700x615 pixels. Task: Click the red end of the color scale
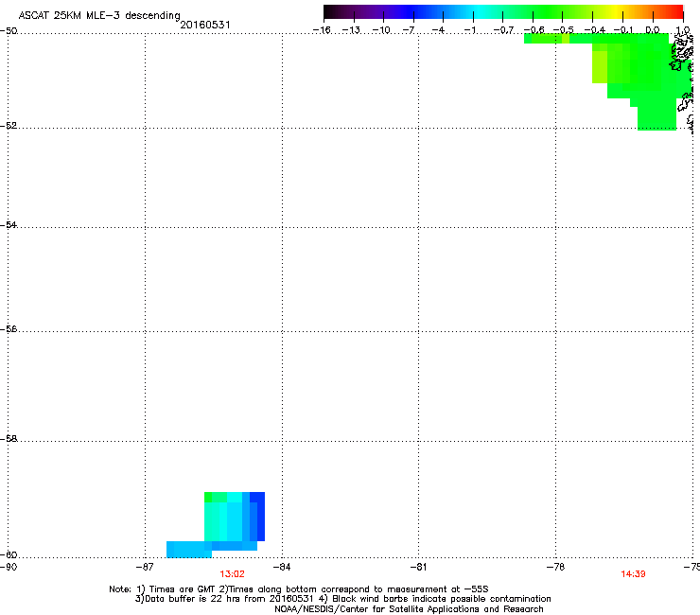676,11
